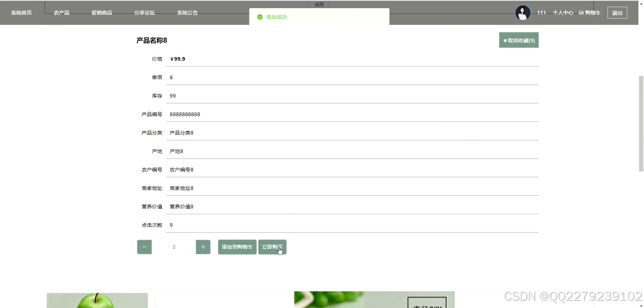
Task: Click the user avatar in the top bar
Action: tap(522, 13)
